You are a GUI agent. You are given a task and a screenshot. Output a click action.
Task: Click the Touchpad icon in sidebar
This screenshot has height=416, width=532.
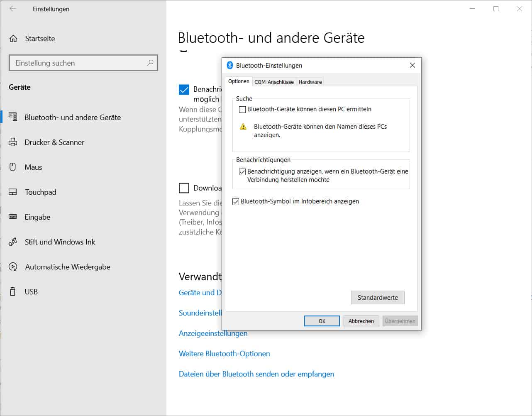click(x=13, y=192)
